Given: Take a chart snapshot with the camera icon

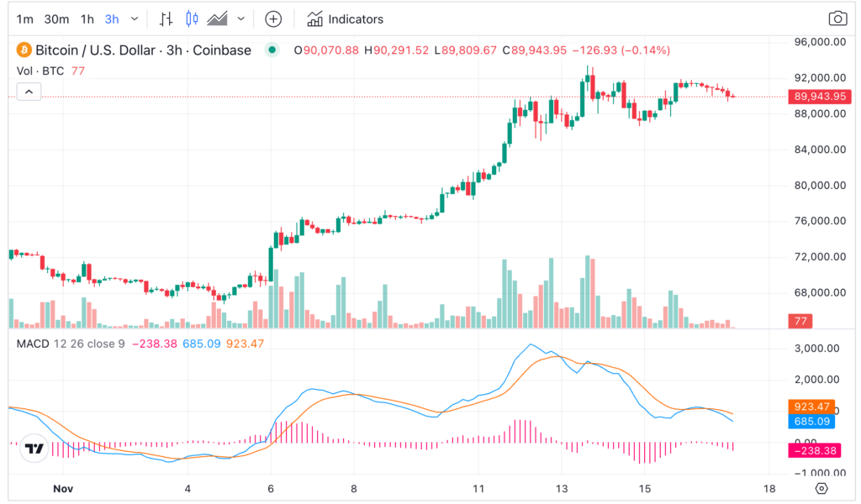Looking at the screenshot, I should click(837, 18).
